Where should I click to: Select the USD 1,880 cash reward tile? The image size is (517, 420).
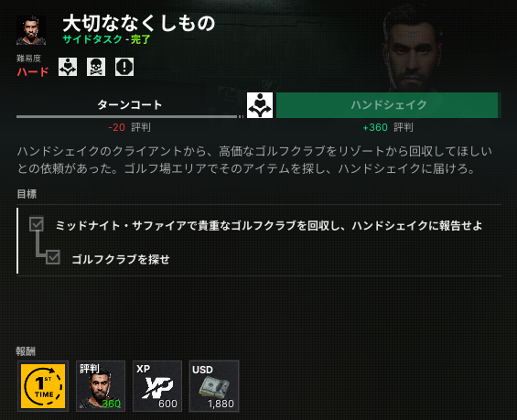tap(214, 386)
